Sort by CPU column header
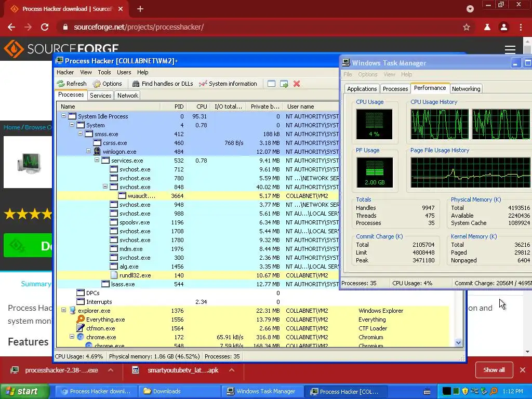532x399 pixels. click(x=198, y=107)
